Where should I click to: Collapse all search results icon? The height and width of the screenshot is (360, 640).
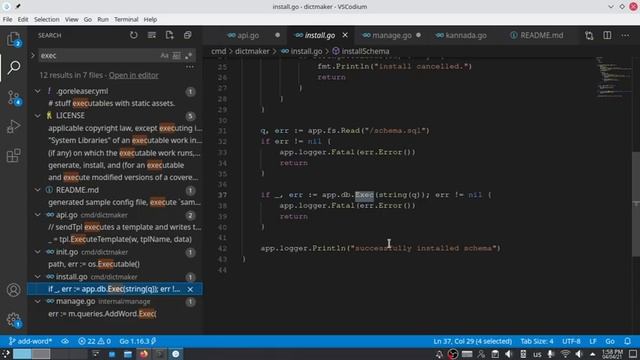[187, 35]
